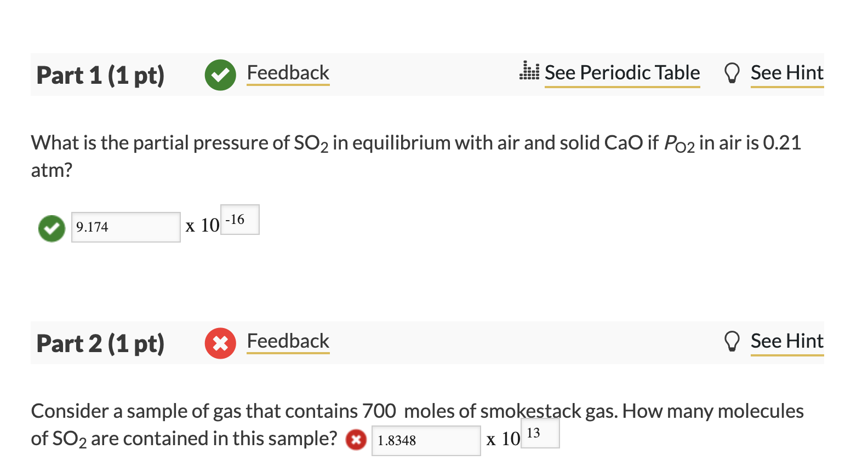Open the See Periodic Table link
Image resolution: width=868 pixels, height=472 pixels.
(x=622, y=73)
